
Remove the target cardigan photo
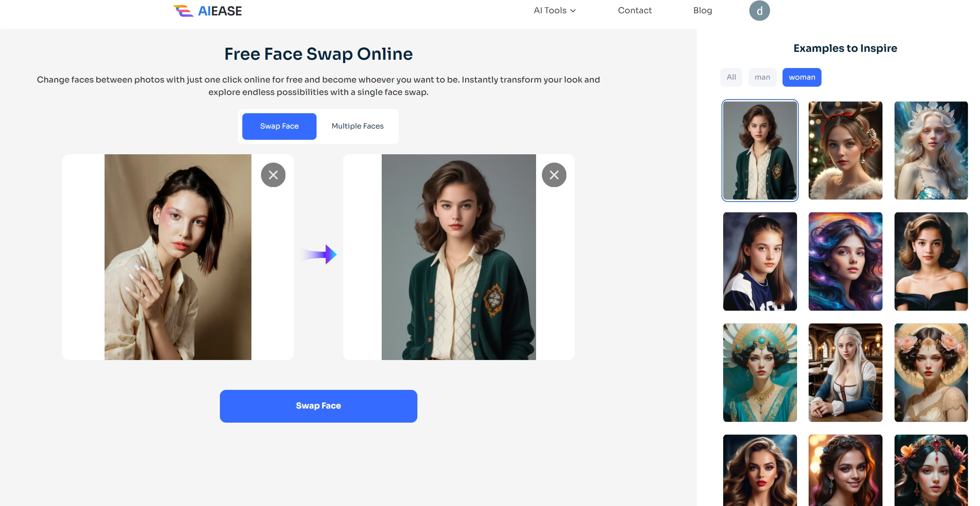(554, 175)
